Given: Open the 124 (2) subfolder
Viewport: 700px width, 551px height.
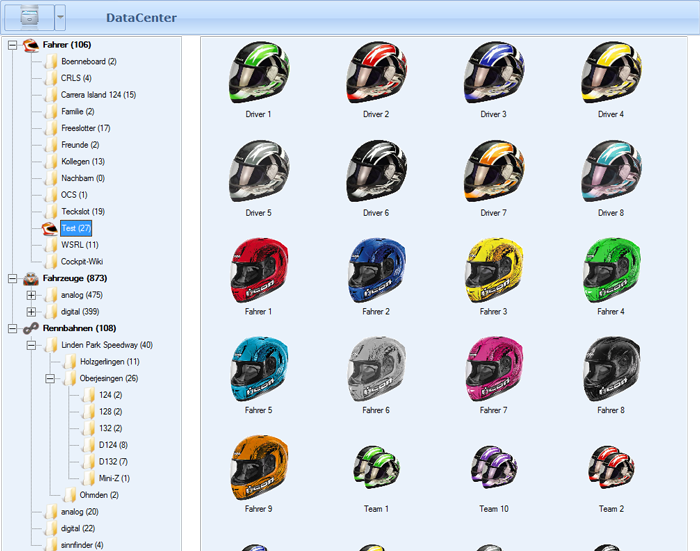Looking at the screenshot, I should tap(111, 395).
